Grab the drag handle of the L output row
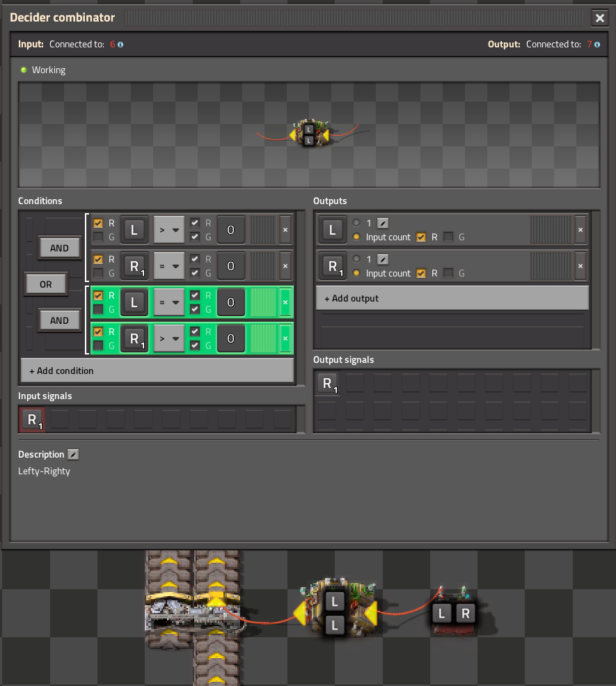The image size is (616, 686). 551,230
